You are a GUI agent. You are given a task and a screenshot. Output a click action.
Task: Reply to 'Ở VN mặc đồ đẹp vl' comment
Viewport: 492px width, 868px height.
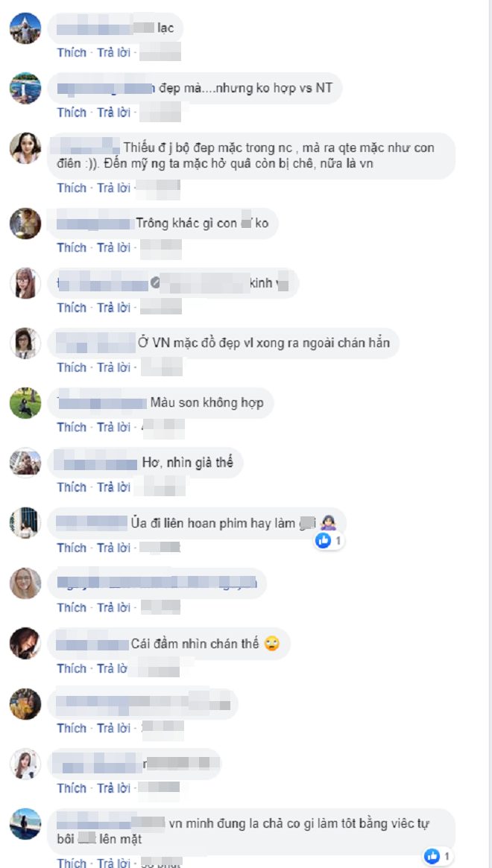pos(113,367)
